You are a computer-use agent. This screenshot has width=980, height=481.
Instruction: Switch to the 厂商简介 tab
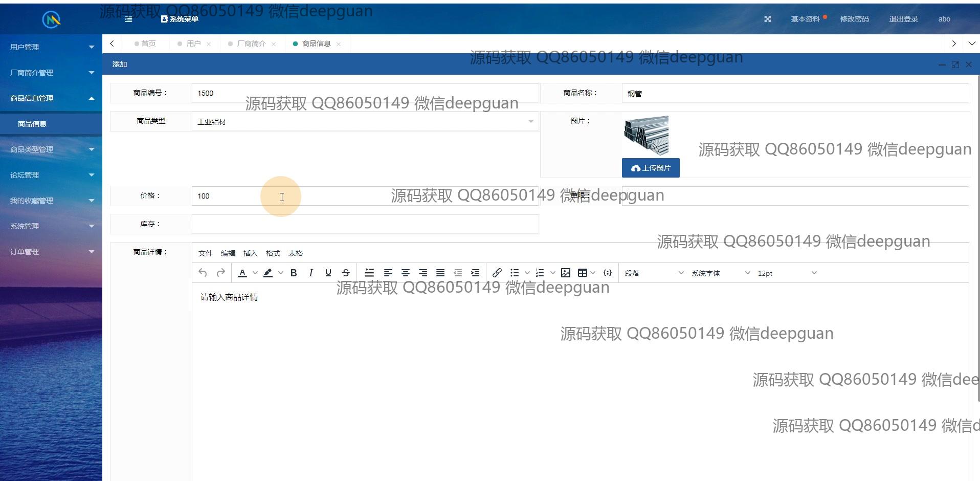[x=251, y=44]
